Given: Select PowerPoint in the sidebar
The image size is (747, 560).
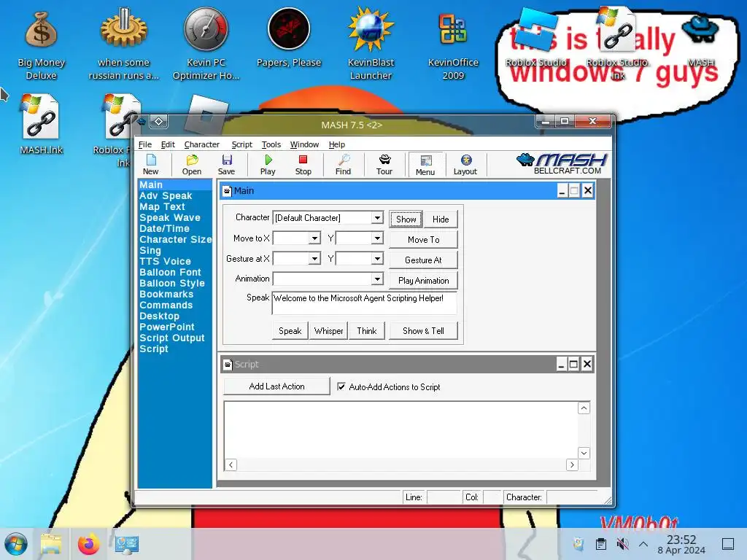Looking at the screenshot, I should 167,327.
